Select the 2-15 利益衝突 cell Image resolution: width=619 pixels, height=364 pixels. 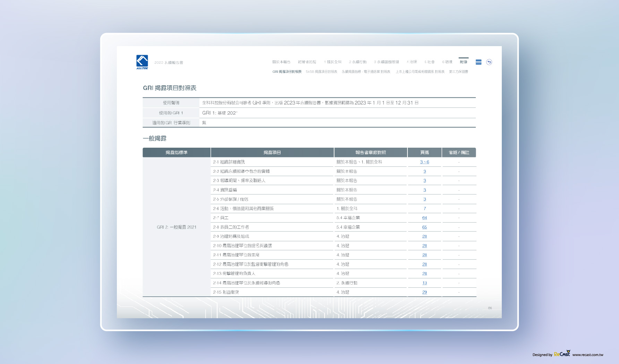(272, 292)
